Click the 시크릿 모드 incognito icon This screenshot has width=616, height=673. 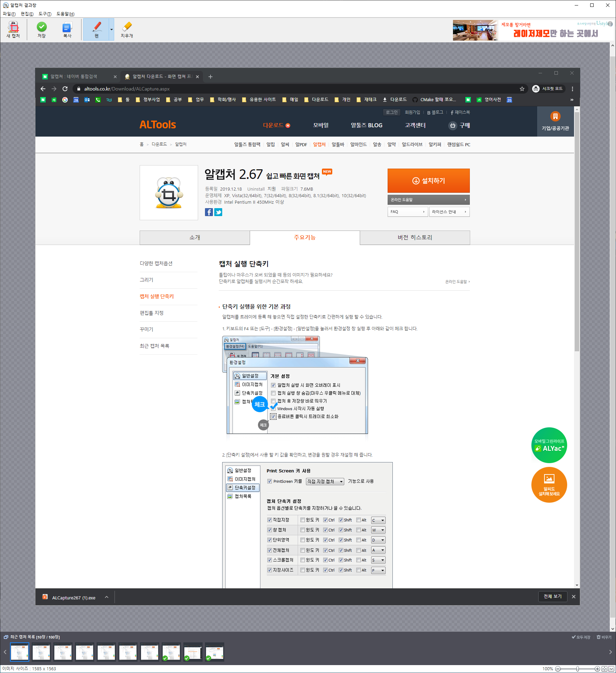(x=536, y=89)
